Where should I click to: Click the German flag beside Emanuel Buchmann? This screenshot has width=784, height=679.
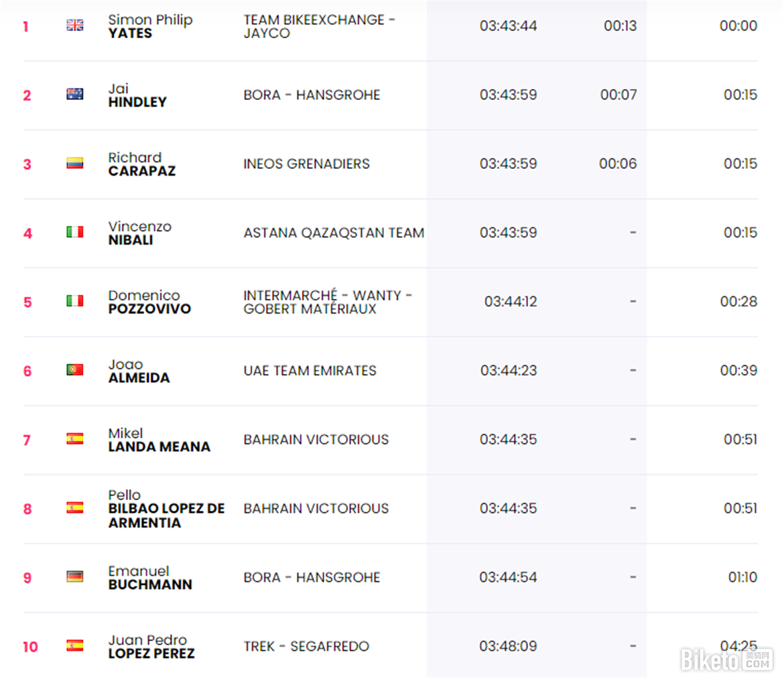click(x=74, y=577)
